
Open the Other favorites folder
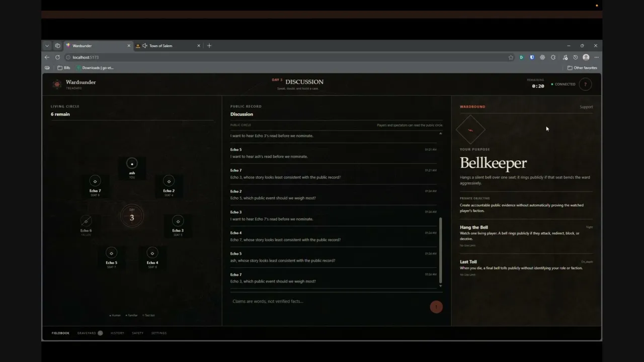tap(582, 68)
